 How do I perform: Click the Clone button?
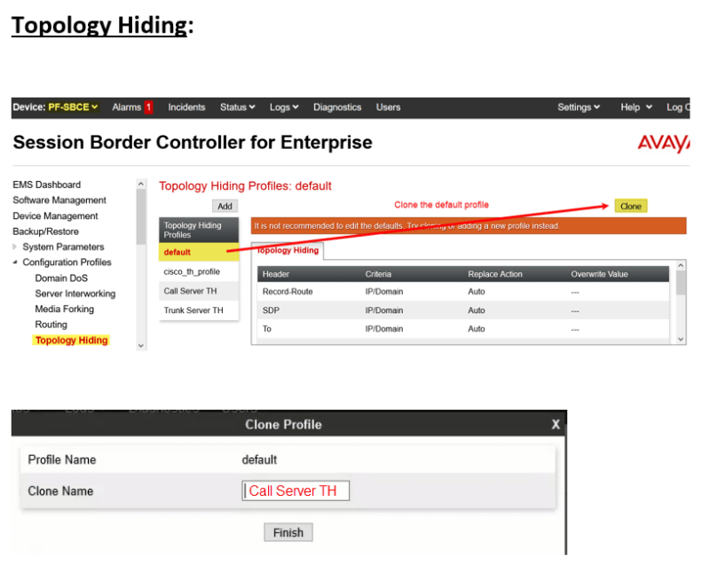[631, 207]
